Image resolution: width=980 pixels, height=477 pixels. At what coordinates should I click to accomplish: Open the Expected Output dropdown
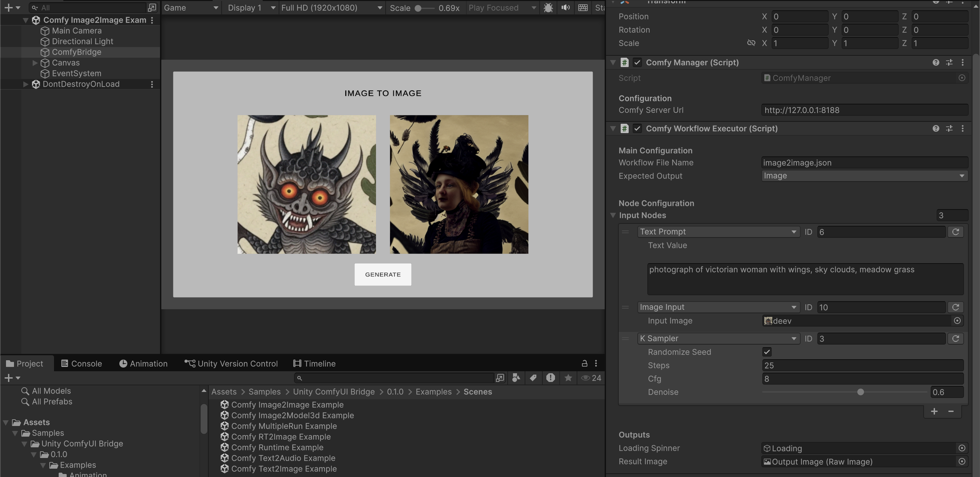(864, 176)
